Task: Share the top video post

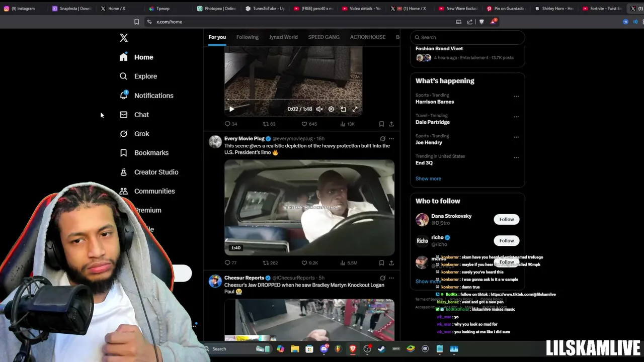Action: tap(391, 124)
